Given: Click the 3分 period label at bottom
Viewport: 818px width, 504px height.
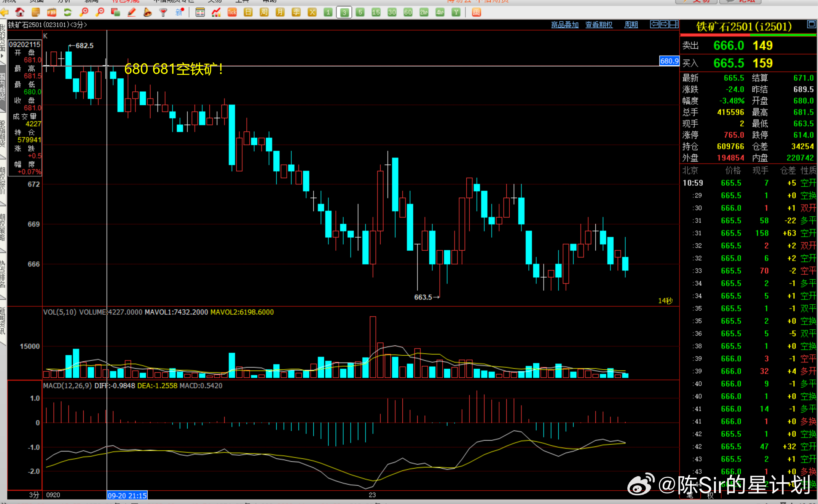Looking at the screenshot, I should tap(34, 495).
